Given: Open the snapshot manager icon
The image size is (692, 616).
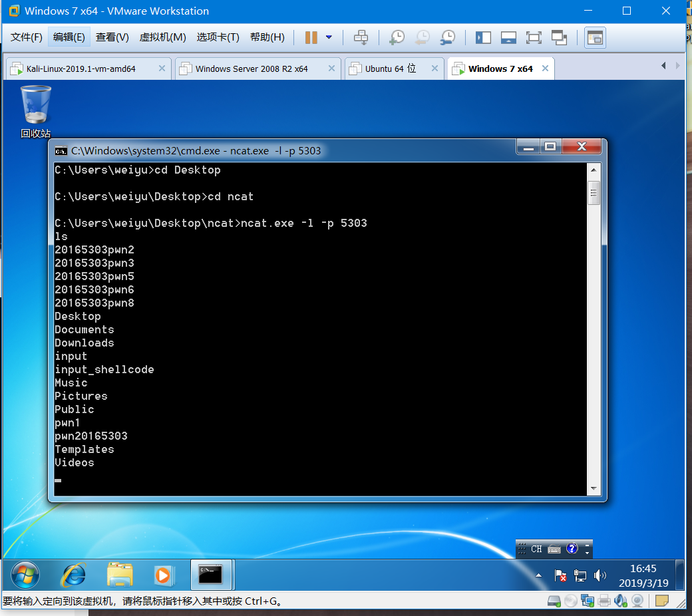Looking at the screenshot, I should click(x=448, y=37).
